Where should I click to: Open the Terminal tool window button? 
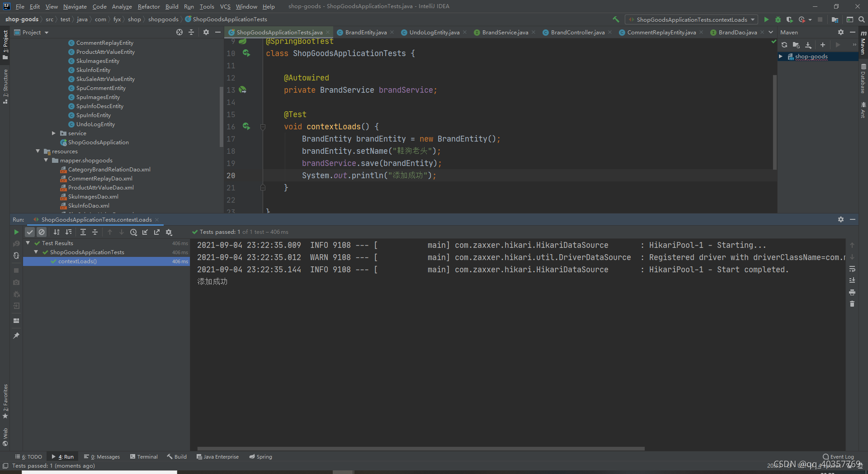tap(144, 457)
